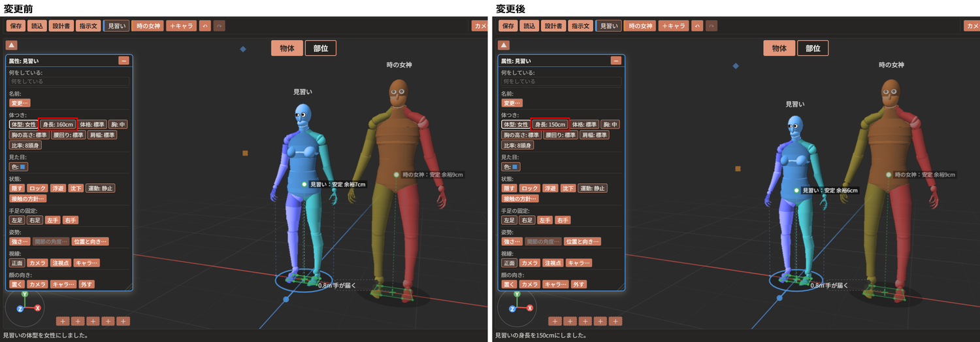
Task: Select 時の女神 character tab in 変更後 toolbar
Action: point(640,26)
